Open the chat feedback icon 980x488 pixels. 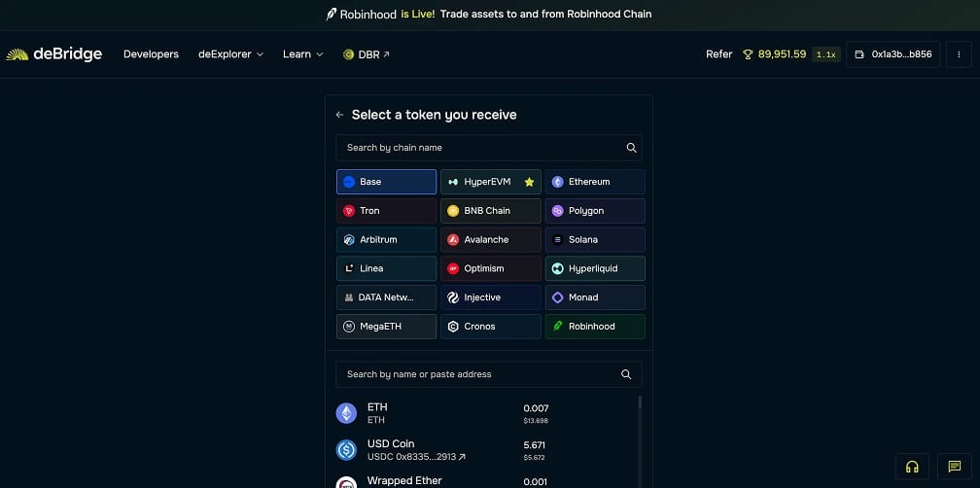tap(954, 467)
